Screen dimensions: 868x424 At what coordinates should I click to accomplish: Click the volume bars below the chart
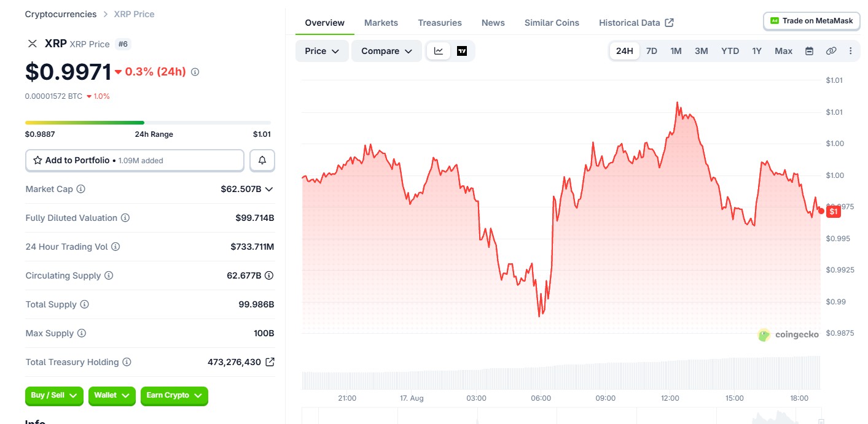(561, 372)
